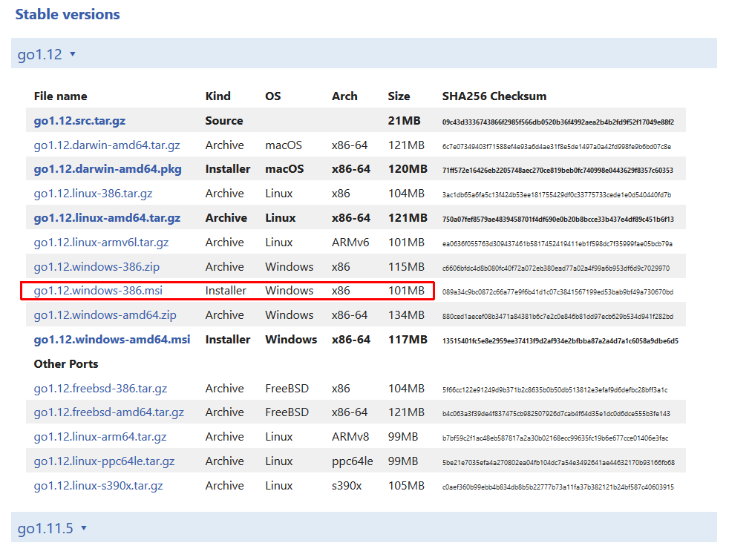The image size is (729, 560).
Task: Click the 21MB size of source file
Action: pyautogui.click(x=404, y=121)
